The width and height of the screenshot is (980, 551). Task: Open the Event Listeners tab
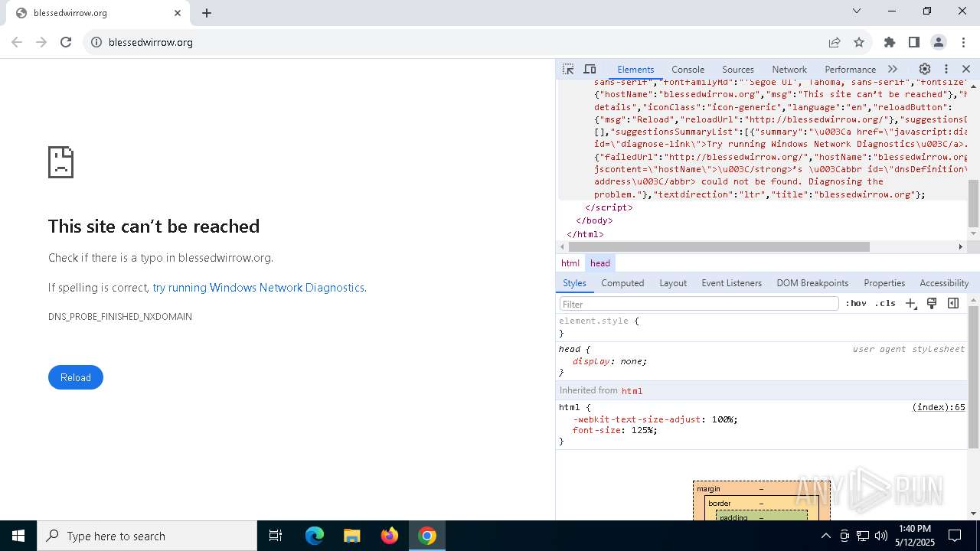(x=731, y=282)
